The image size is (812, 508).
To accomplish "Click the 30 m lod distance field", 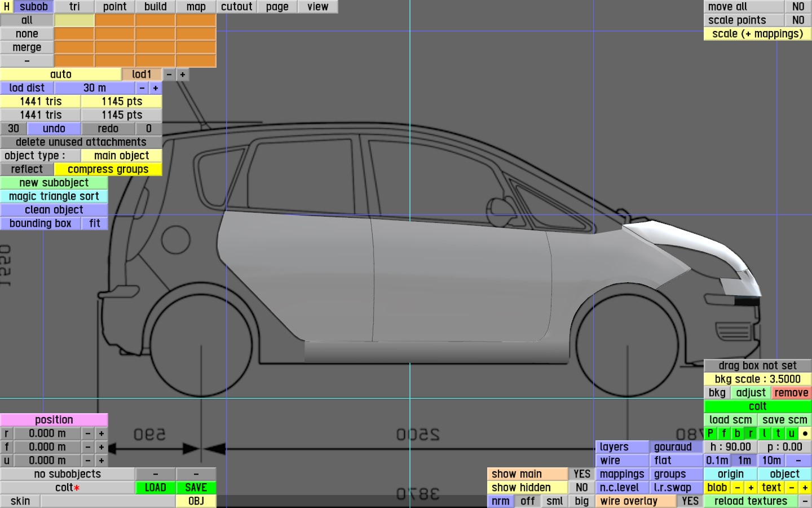I will coord(95,88).
